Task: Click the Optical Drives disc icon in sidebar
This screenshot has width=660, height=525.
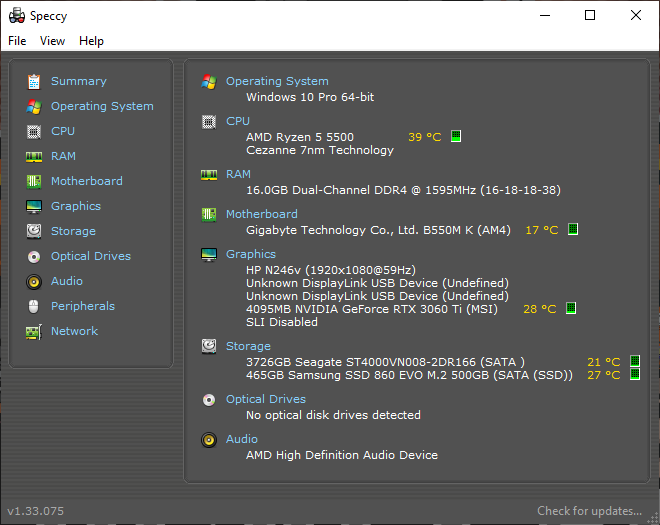Action: 34,256
